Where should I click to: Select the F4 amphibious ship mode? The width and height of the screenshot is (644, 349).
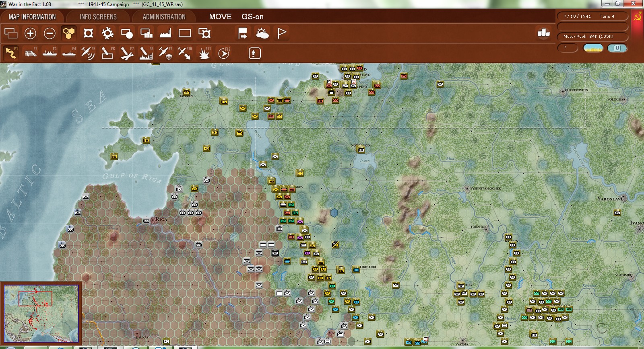click(69, 53)
